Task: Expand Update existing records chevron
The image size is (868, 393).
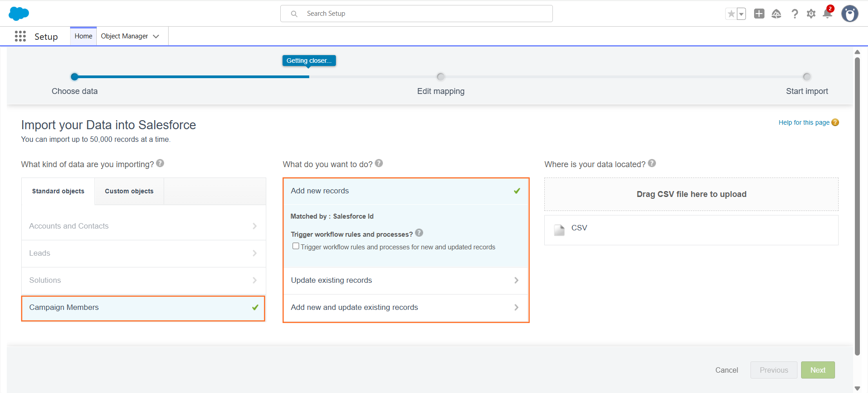Action: pyautogui.click(x=516, y=280)
